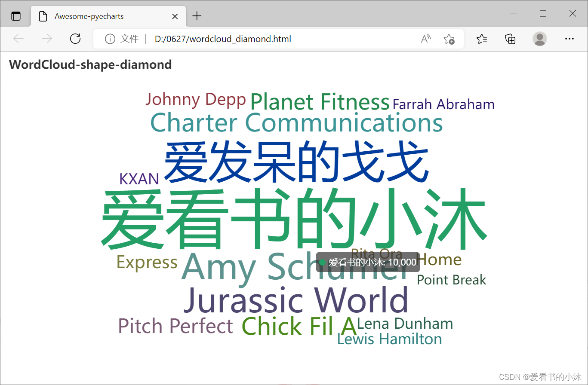
Task: View site information icon in address bar
Action: point(110,39)
